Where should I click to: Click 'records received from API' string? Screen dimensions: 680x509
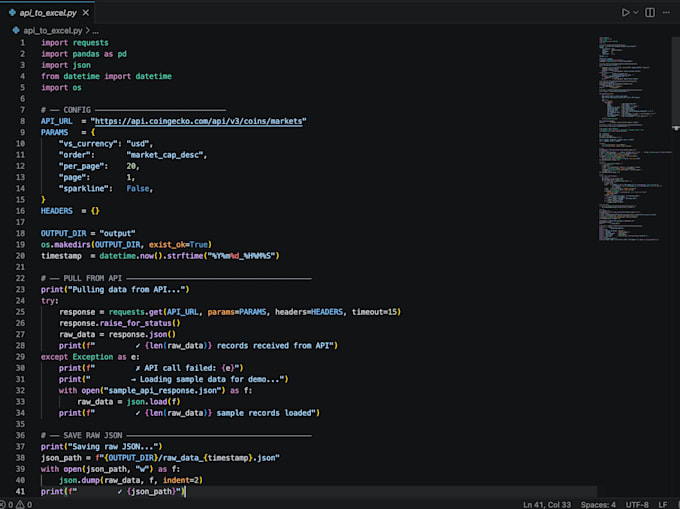pos(275,346)
